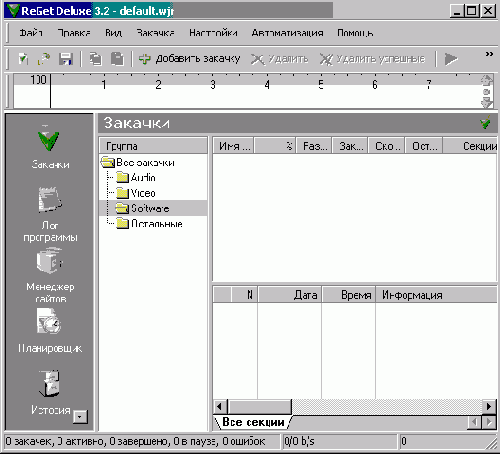Open Менеджер сайтов in the sidebar

[50, 275]
